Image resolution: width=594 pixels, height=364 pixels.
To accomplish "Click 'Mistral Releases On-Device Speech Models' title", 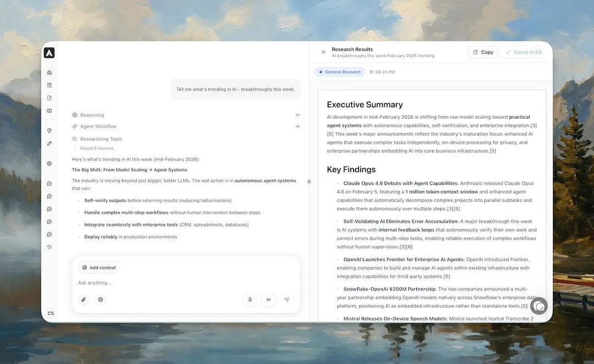I will (395, 318).
